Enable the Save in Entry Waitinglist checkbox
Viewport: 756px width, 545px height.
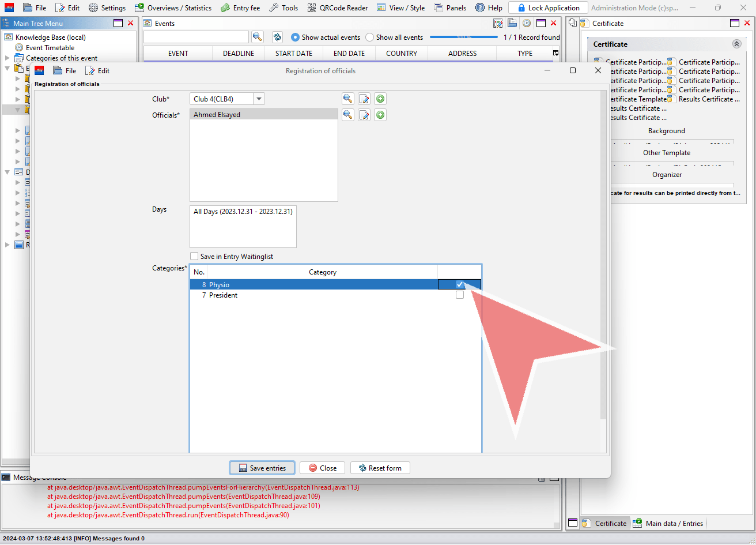pyautogui.click(x=194, y=256)
